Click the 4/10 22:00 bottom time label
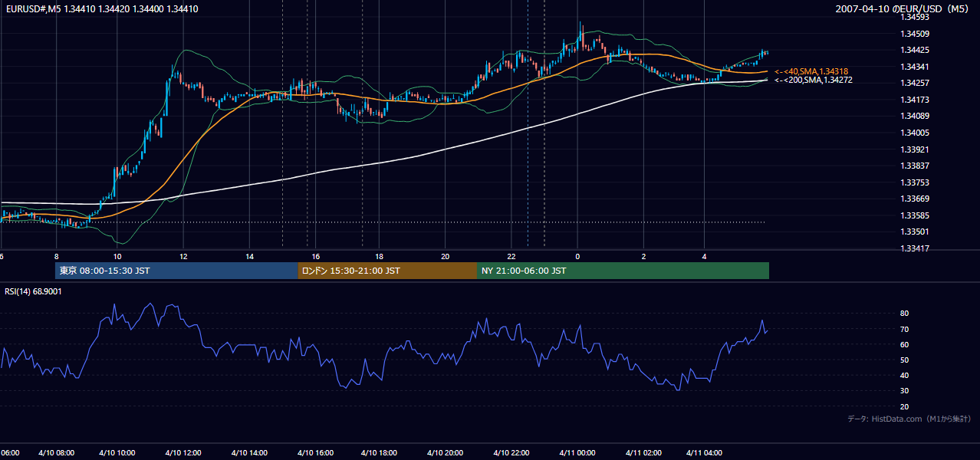 coord(511,453)
